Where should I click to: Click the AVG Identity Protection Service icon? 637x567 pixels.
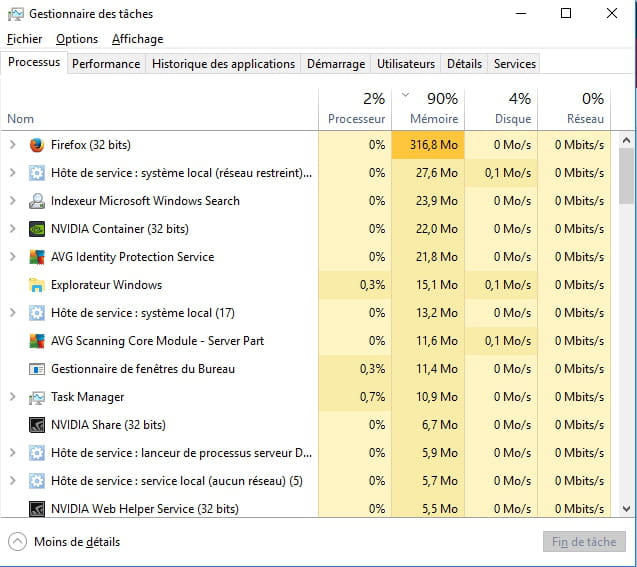(x=37, y=257)
